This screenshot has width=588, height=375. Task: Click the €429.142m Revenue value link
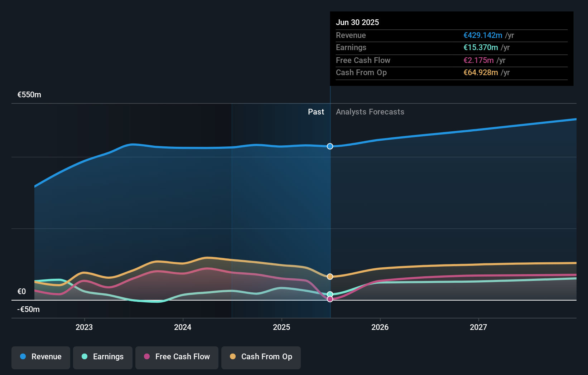click(x=482, y=35)
